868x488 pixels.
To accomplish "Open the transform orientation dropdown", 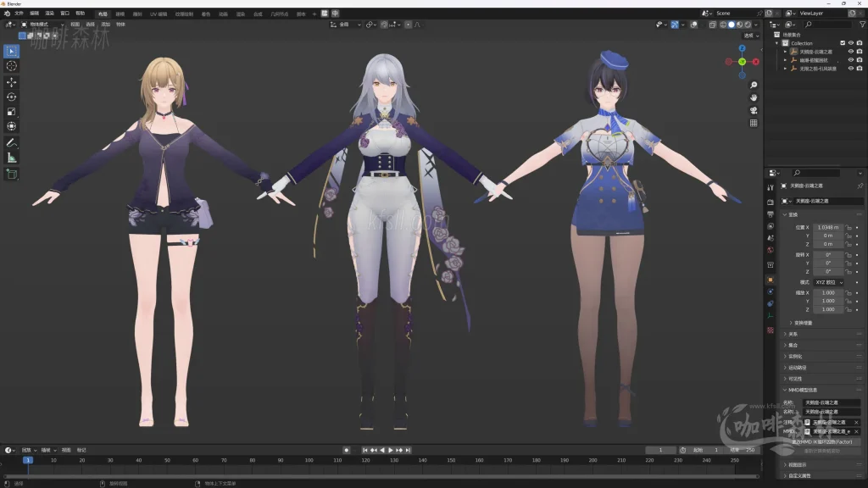I will (346, 25).
